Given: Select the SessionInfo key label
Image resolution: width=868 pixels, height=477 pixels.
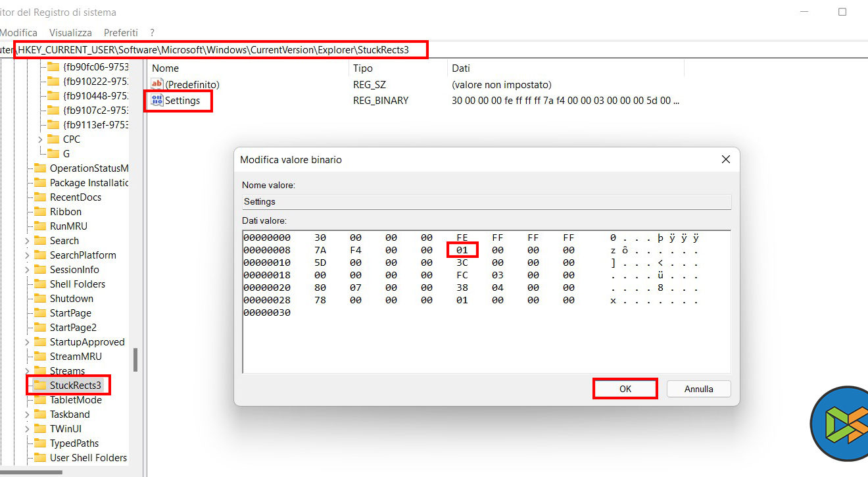Looking at the screenshot, I should click(74, 270).
